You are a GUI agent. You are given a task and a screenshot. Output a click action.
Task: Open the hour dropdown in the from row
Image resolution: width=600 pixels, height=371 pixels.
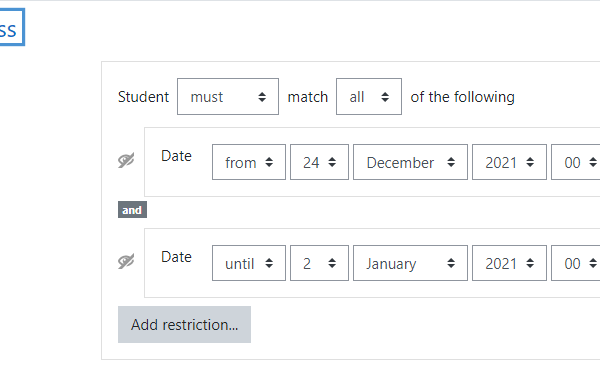pyautogui.click(x=576, y=162)
